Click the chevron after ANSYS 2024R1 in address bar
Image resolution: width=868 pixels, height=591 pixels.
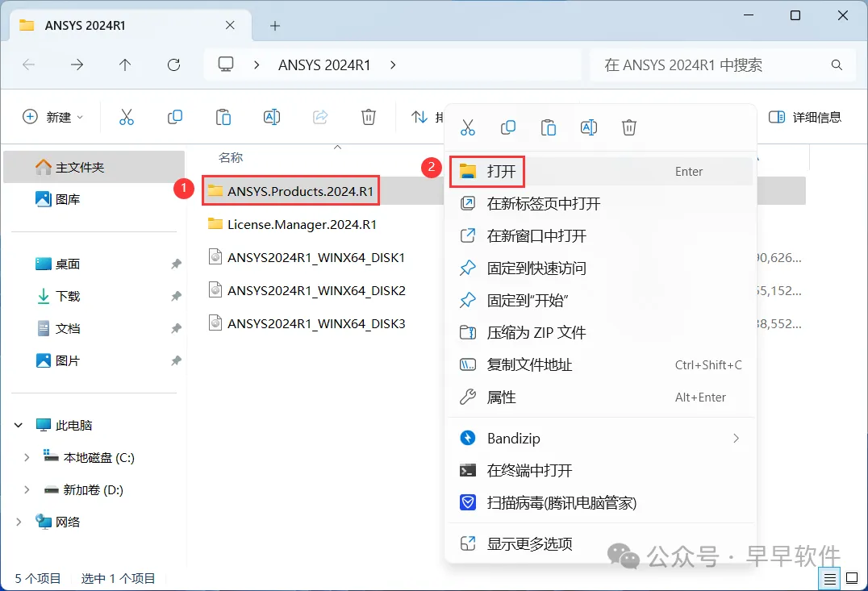393,65
